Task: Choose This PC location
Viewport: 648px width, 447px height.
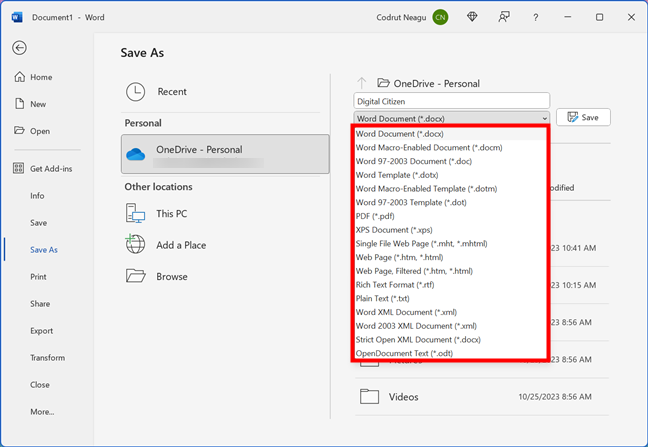Action: [x=171, y=213]
